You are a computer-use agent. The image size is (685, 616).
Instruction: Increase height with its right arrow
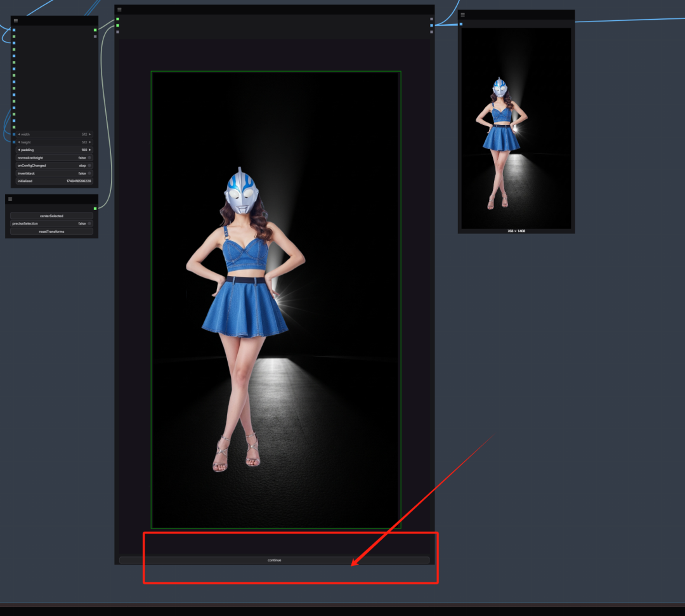[90, 142]
